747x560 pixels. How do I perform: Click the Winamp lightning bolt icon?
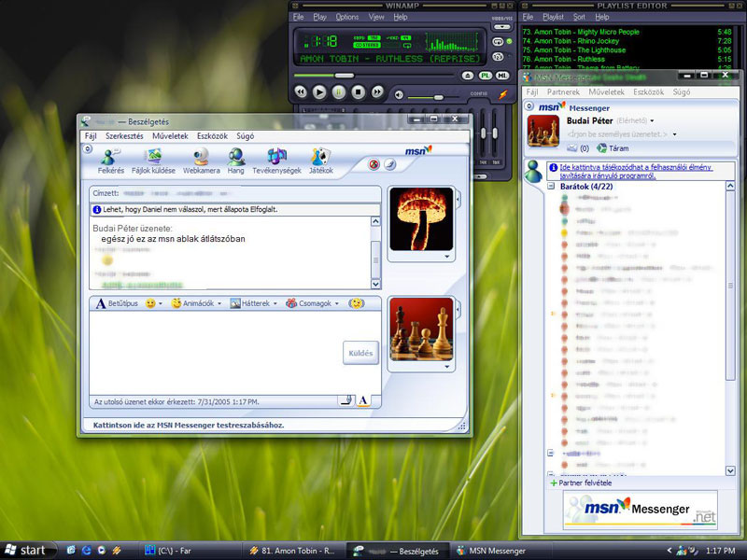tap(503, 94)
